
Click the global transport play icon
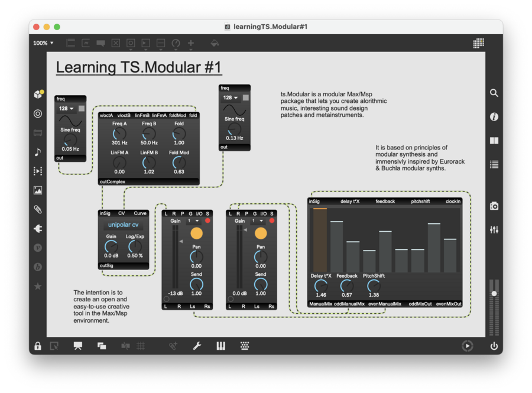[467, 346]
